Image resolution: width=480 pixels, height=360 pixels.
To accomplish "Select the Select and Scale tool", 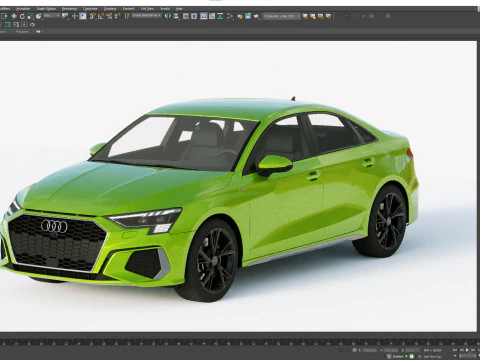I will [30, 16].
